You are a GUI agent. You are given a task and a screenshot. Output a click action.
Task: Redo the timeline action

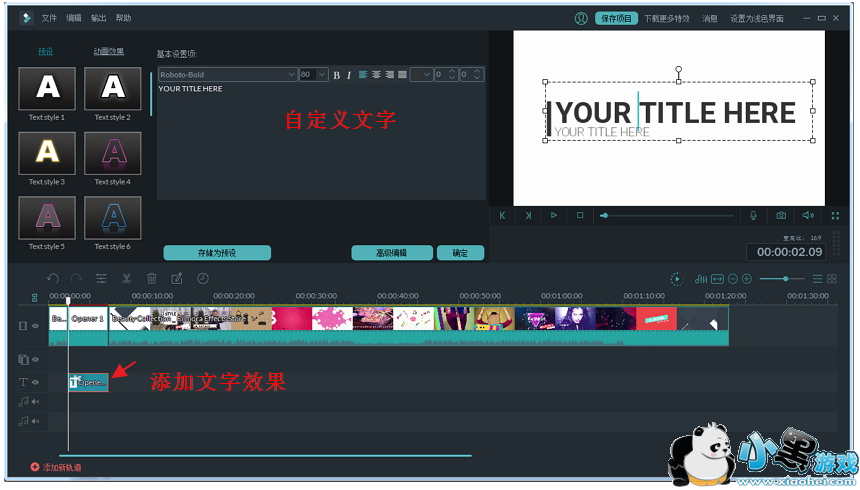(76, 279)
